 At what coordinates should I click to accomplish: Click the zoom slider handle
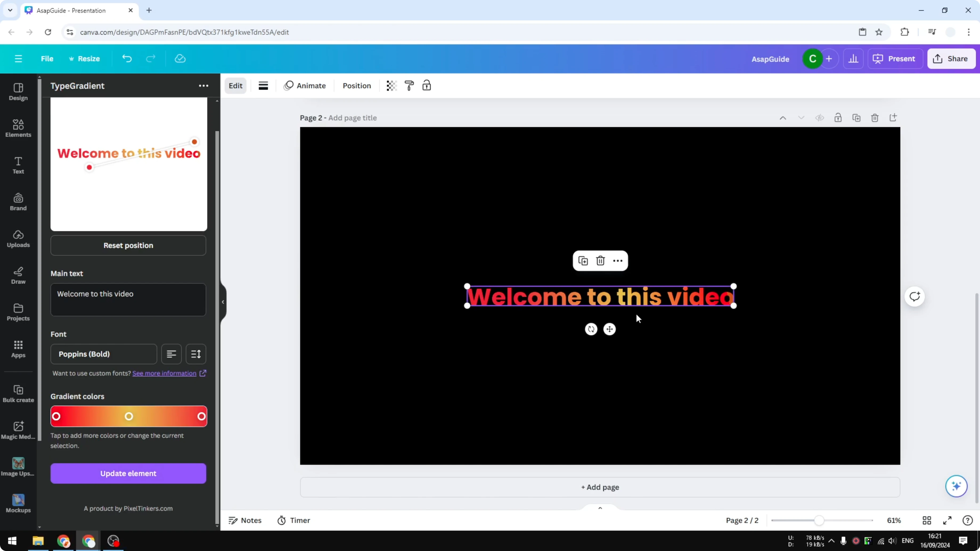819,521
